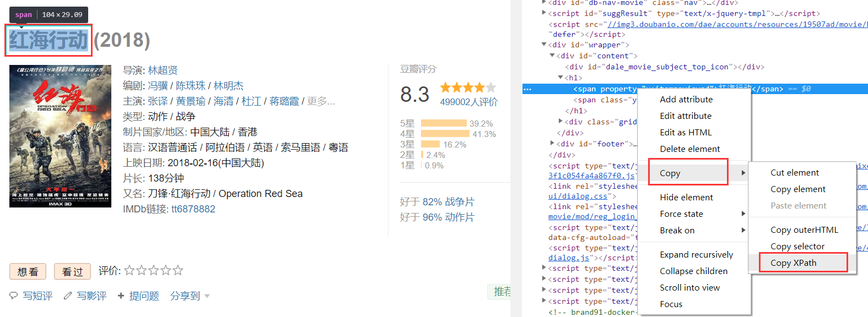868x317 pixels.
Task: Click the movie poster thumbnail
Action: coord(60,136)
